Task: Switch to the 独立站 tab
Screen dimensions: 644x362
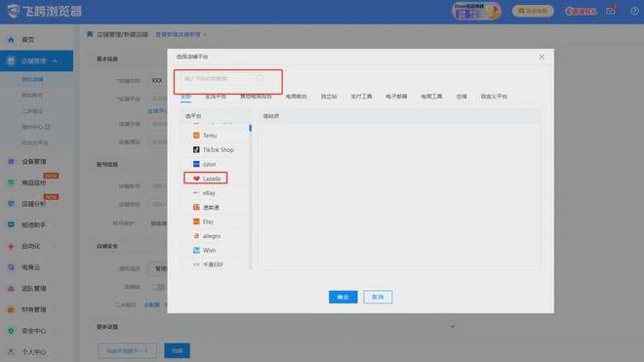Action: [x=329, y=97]
